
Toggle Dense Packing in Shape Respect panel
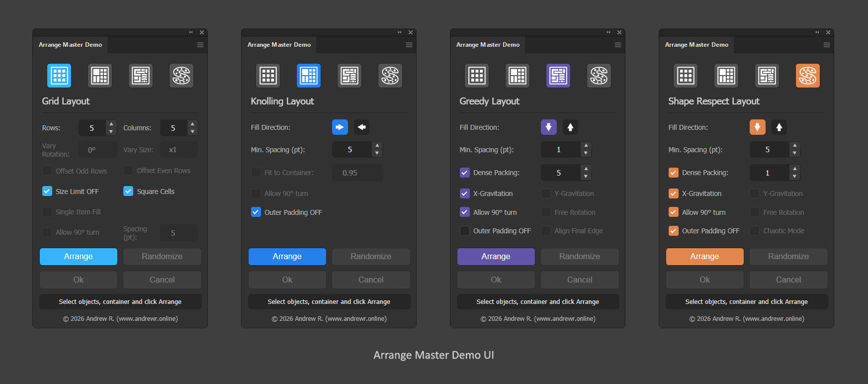(674, 173)
